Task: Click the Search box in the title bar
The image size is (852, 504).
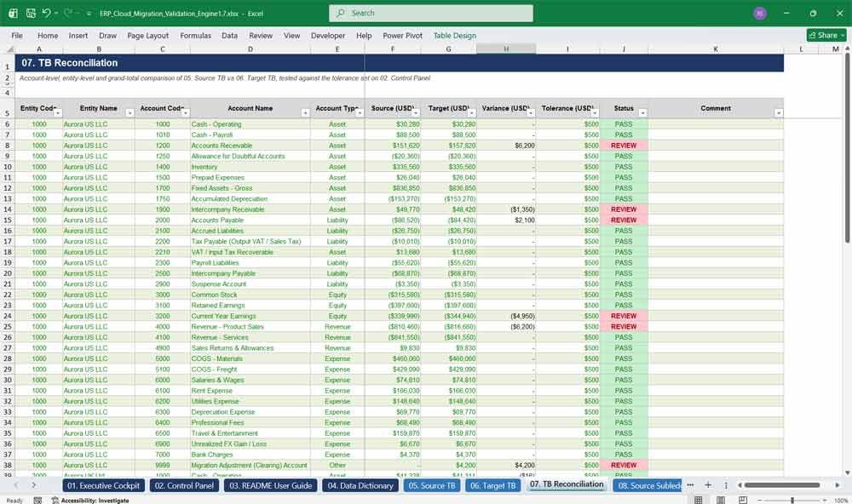Action: pyautogui.click(x=430, y=13)
